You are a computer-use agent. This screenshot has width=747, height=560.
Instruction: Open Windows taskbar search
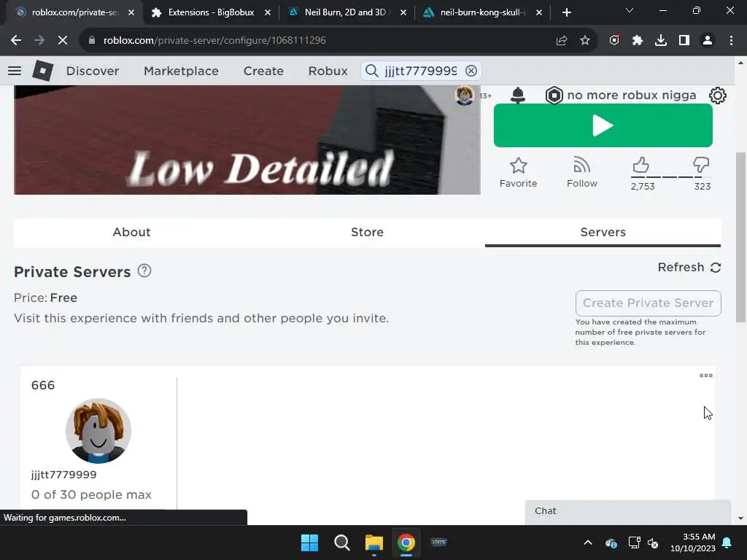click(342, 542)
